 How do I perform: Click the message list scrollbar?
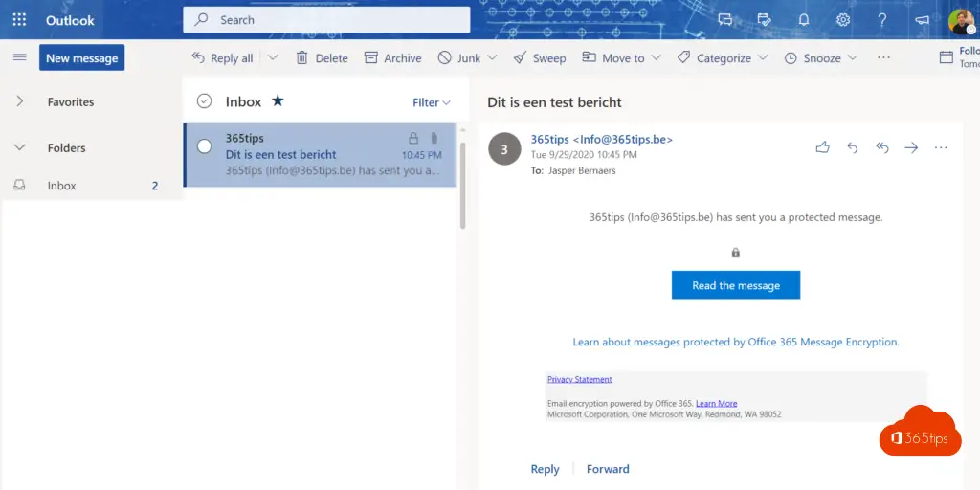[463, 185]
